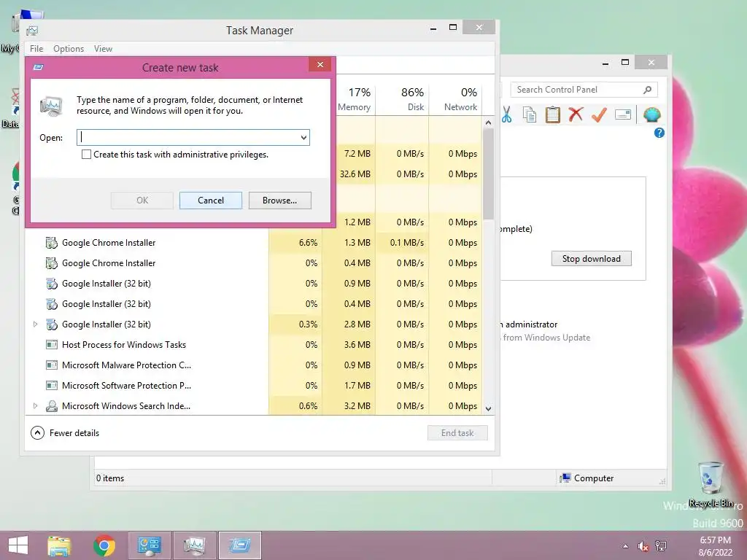Click the Microsoft Windows Search Indexer process icon
Image resolution: width=747 pixels, height=560 pixels.
tap(52, 406)
